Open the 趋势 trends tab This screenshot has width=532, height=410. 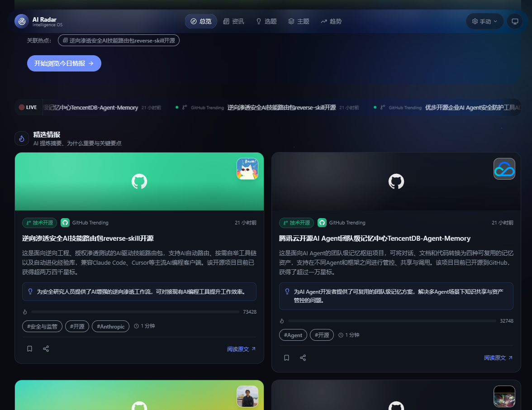tap(331, 21)
